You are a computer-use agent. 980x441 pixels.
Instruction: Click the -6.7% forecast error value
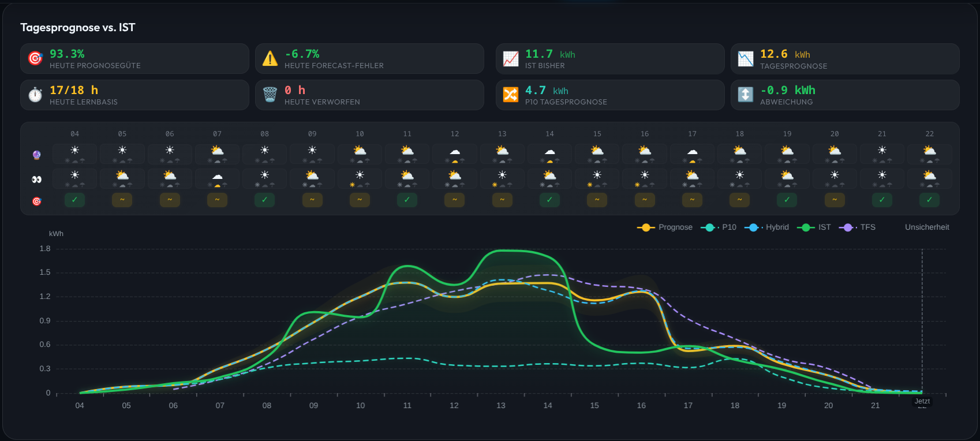[302, 54]
